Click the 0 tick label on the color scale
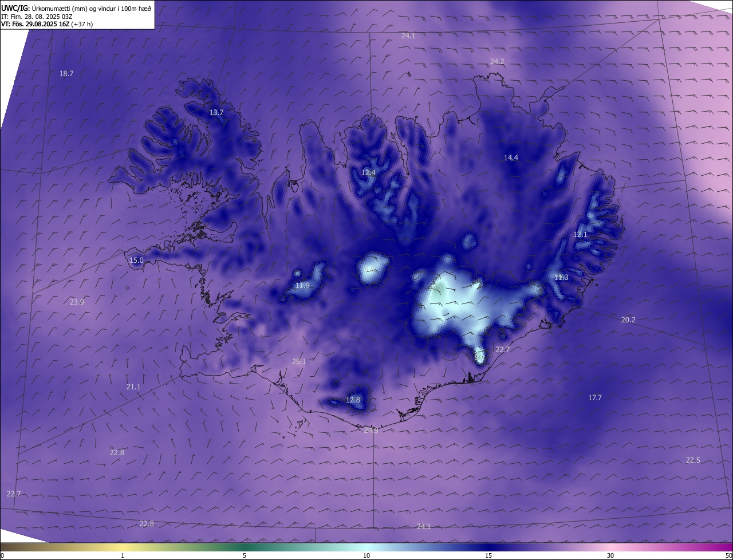Image resolution: width=733 pixels, height=560 pixels. click(x=2, y=555)
